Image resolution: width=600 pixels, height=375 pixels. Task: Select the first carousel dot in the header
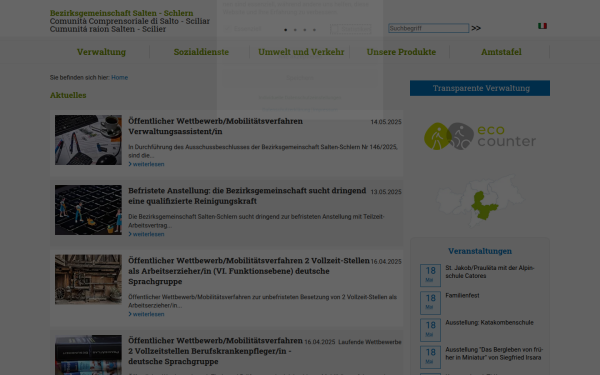tap(285, 30)
